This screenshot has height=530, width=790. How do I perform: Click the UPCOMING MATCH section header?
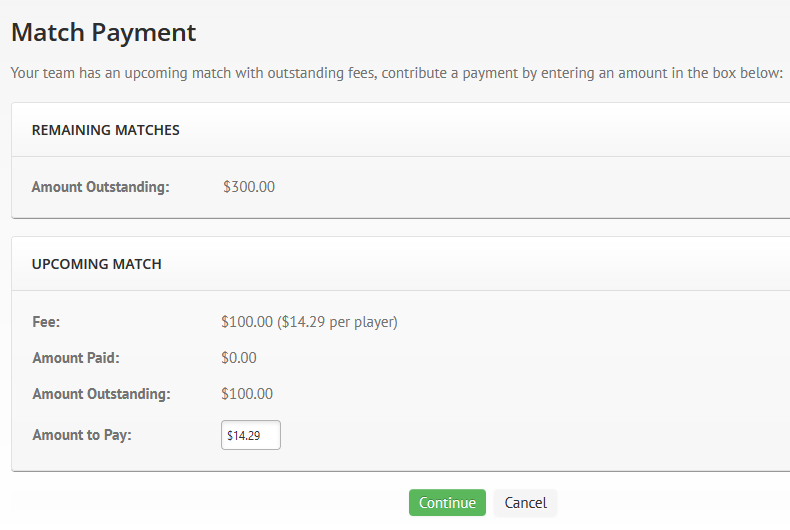pos(97,264)
